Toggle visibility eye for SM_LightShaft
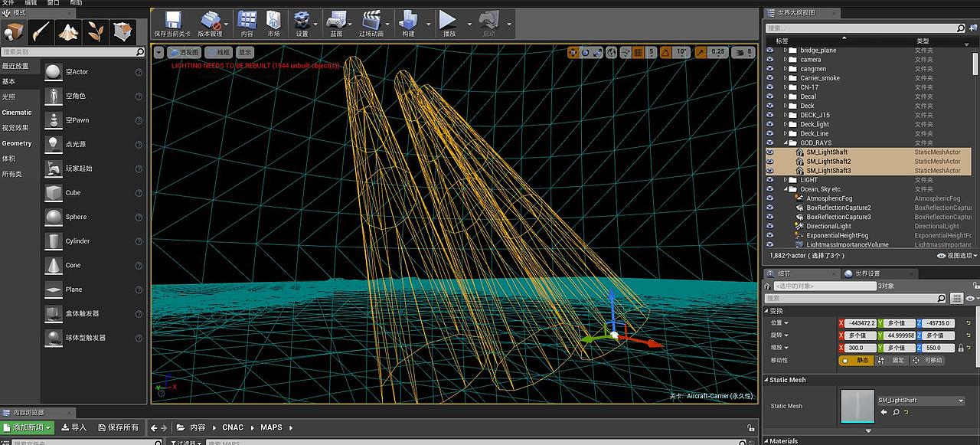 tap(770, 152)
